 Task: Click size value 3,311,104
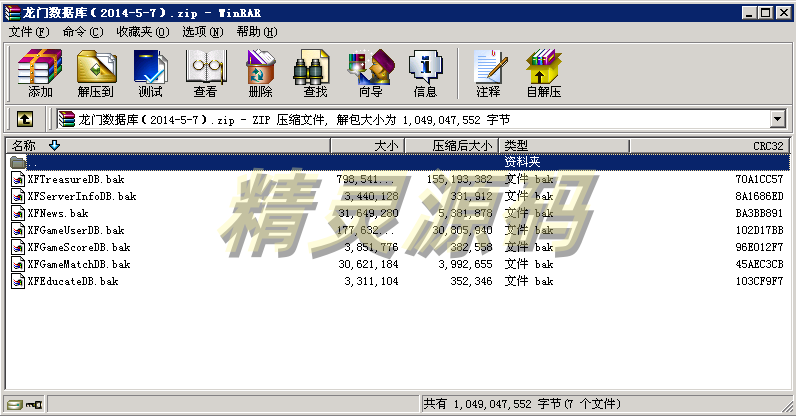click(x=372, y=281)
